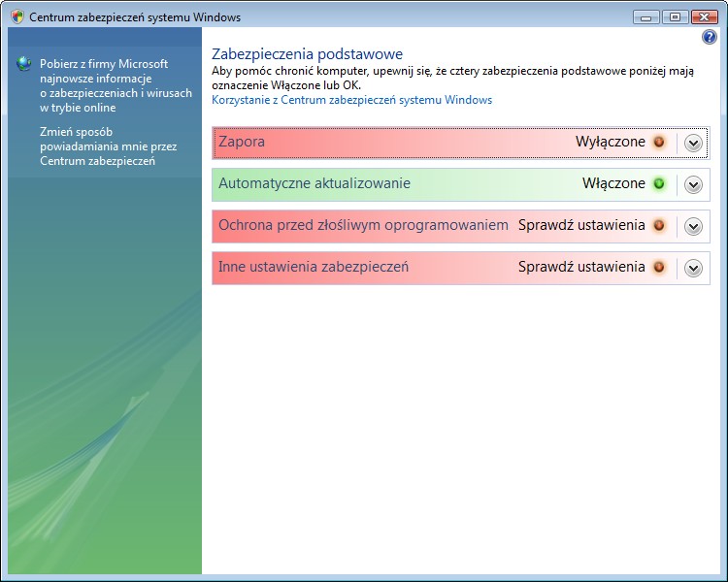Open the Korzystanie z Centrum zabezpieczeń link

tap(352, 100)
